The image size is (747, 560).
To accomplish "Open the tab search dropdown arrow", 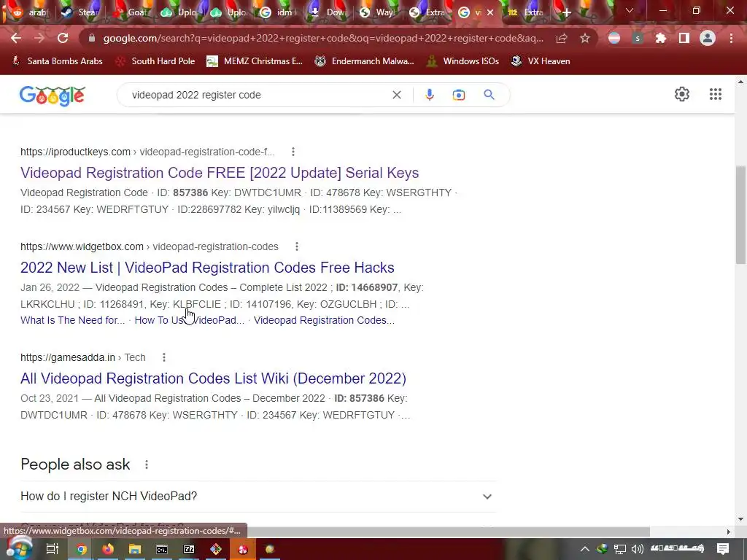I will click(x=630, y=10).
